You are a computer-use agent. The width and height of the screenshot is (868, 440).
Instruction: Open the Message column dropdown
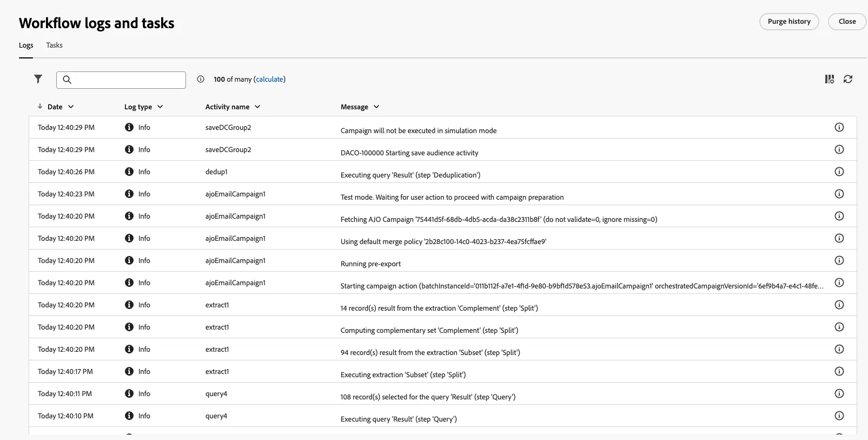[376, 107]
